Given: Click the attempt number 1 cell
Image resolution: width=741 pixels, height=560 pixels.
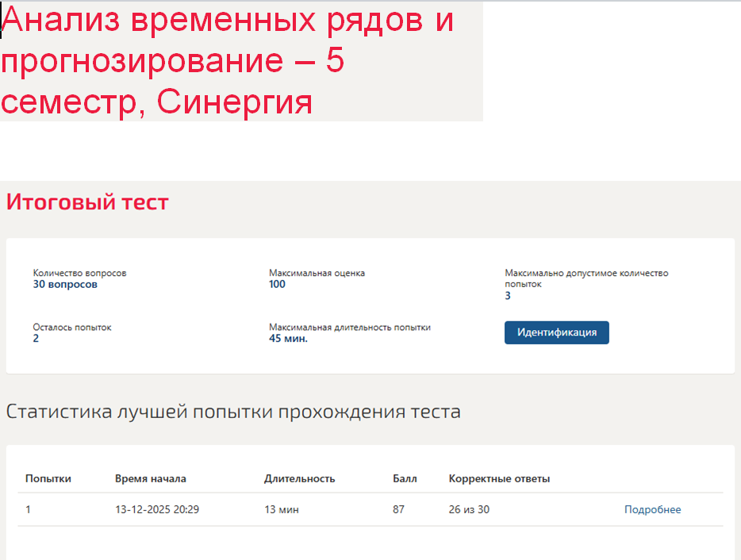Looking at the screenshot, I should tap(28, 509).
